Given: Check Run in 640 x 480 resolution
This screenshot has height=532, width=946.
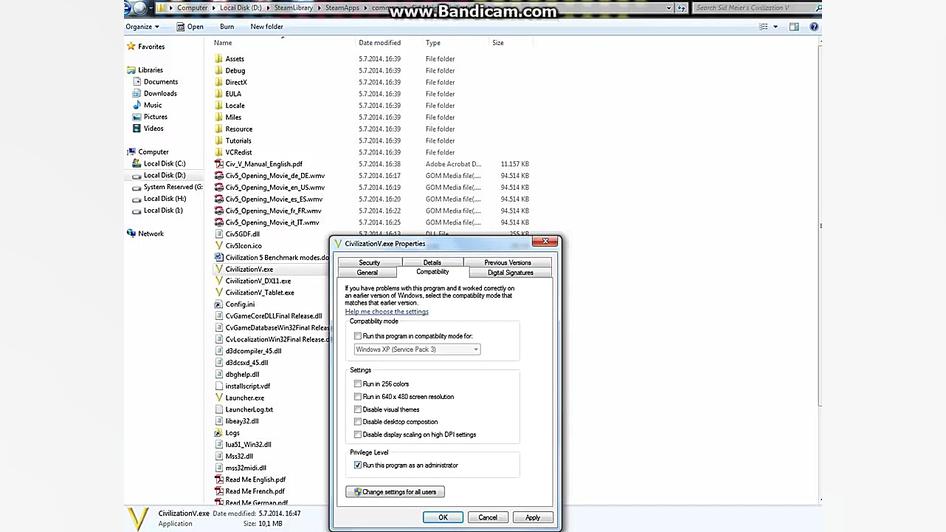Looking at the screenshot, I should (358, 396).
